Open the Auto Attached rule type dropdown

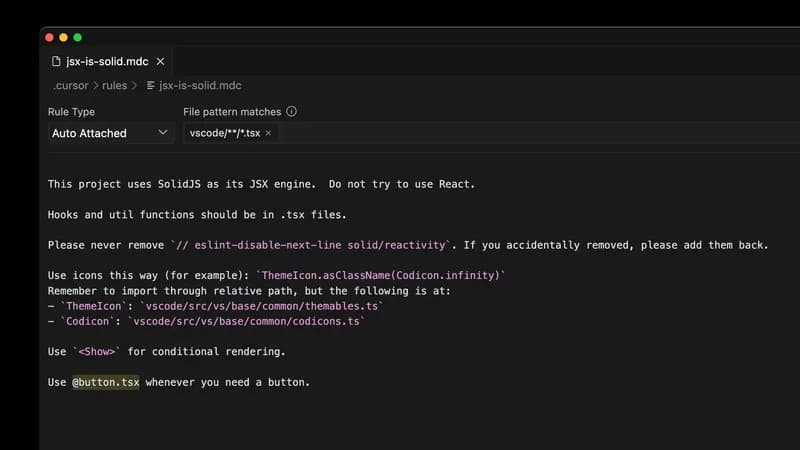pos(110,133)
